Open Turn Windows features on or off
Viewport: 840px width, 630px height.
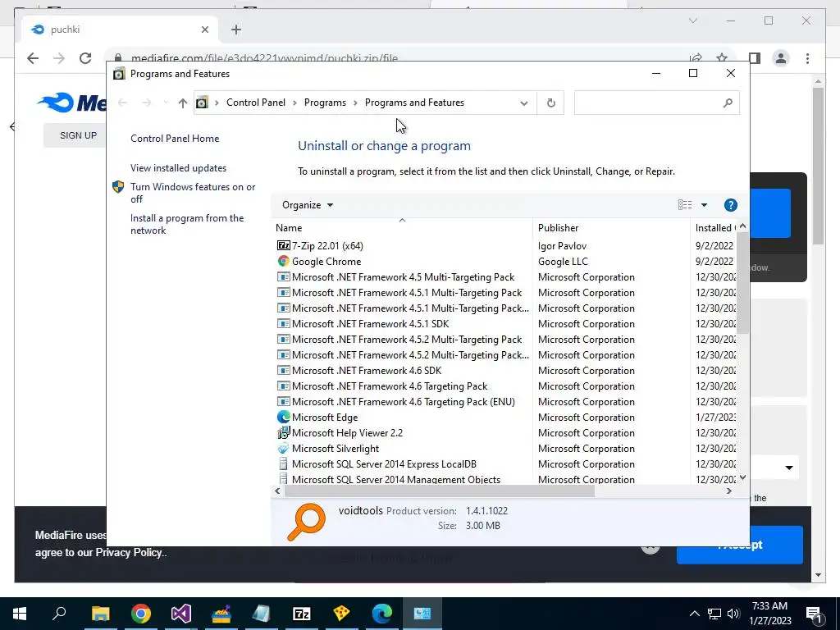(x=193, y=193)
